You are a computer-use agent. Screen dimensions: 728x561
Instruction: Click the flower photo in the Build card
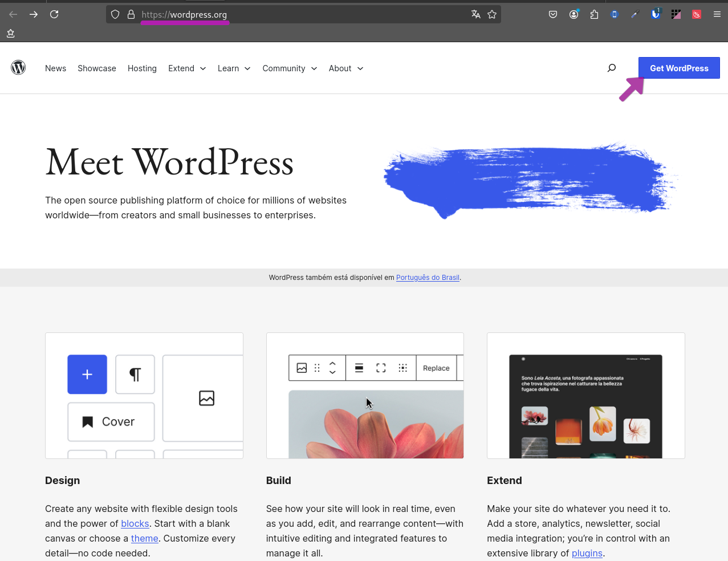(x=376, y=424)
